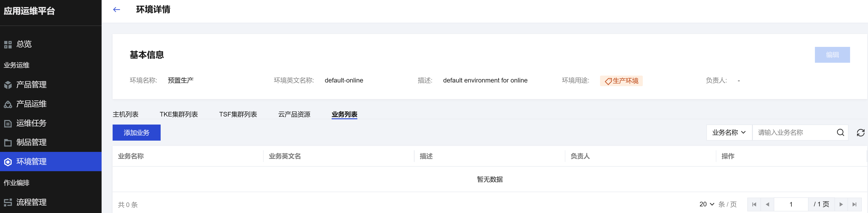The height and width of the screenshot is (213, 868).
Task: Click the search magnifier icon
Action: coord(840,132)
